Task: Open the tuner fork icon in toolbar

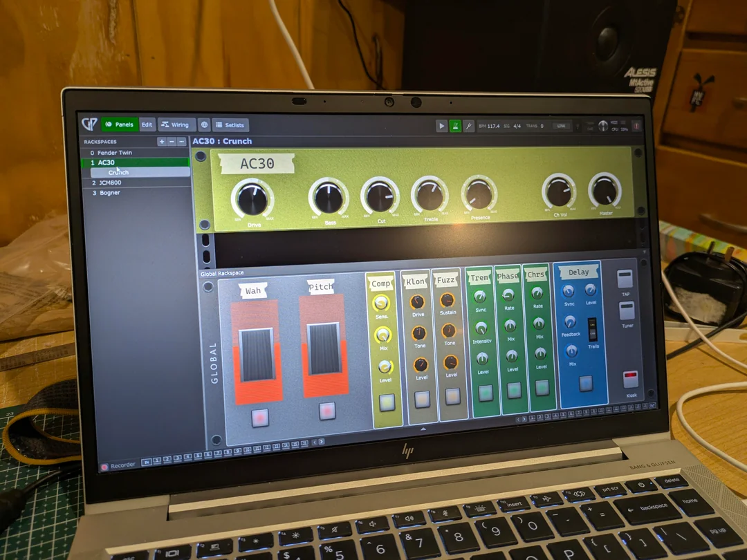Action: click(x=468, y=126)
